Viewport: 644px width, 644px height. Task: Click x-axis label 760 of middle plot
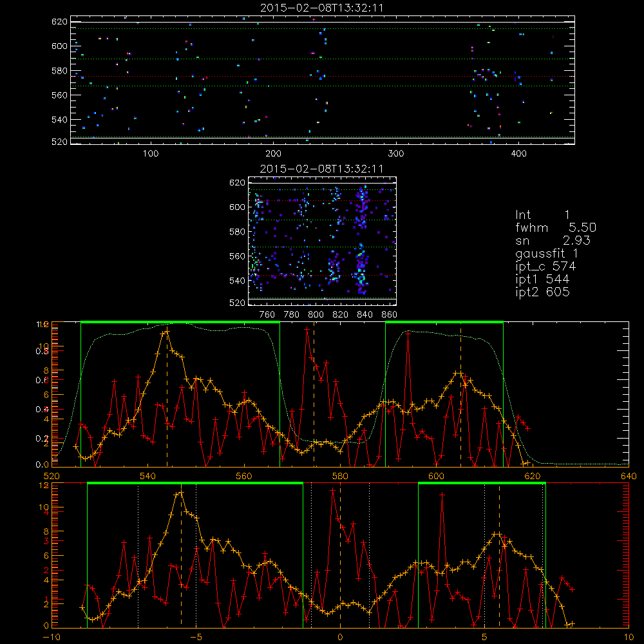tap(267, 315)
